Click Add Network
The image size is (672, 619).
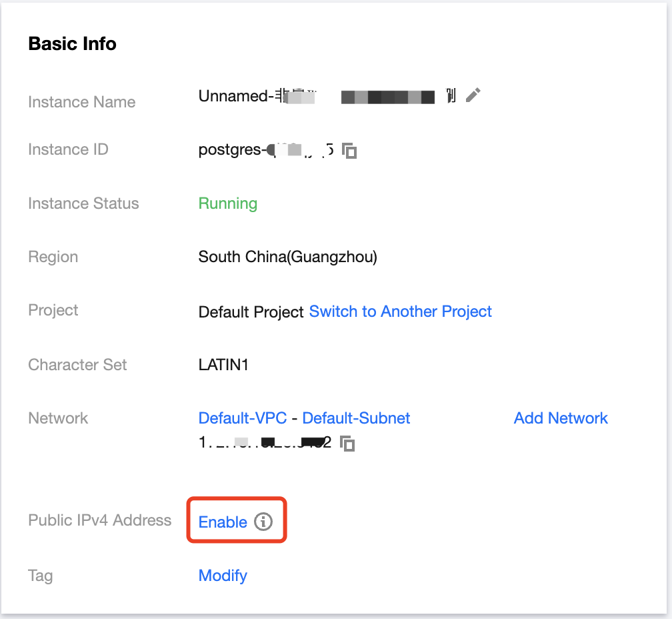[561, 418]
